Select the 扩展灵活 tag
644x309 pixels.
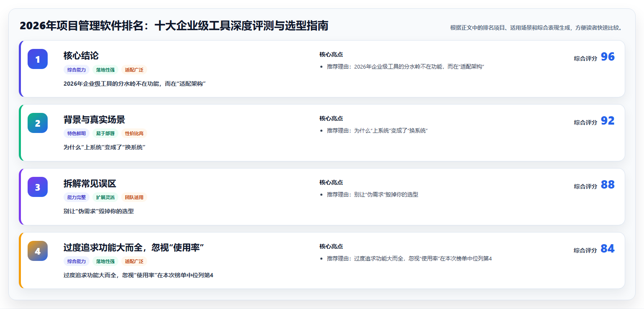click(x=105, y=197)
